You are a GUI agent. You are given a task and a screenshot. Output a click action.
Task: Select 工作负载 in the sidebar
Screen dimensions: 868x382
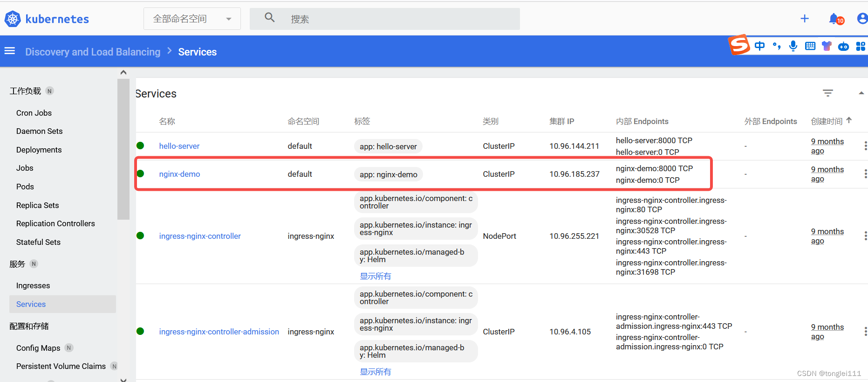click(26, 91)
